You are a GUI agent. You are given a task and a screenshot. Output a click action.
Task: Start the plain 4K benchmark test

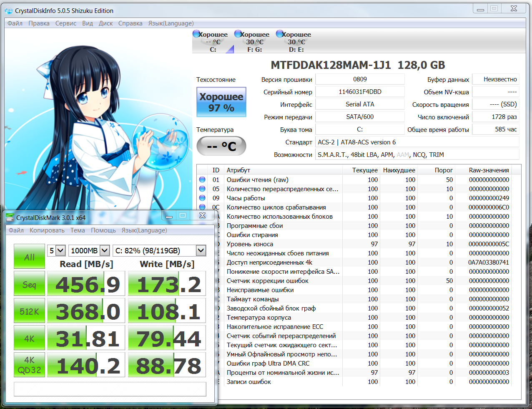coord(29,338)
